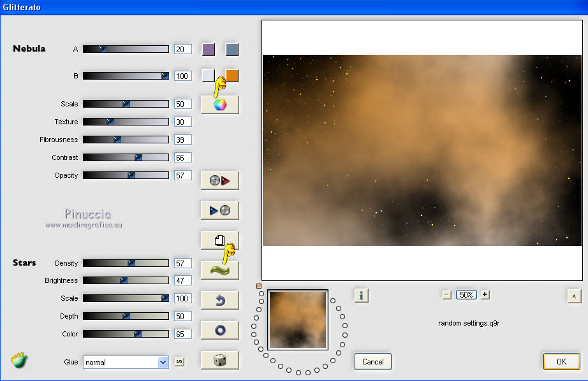
Task: Open the Glue blend mode dropdown
Action: (x=126, y=363)
